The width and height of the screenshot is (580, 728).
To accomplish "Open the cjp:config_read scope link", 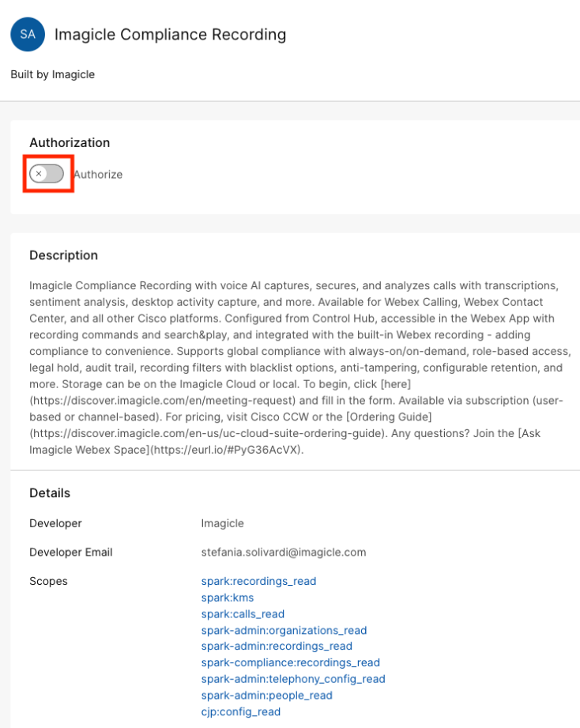I will (240, 711).
